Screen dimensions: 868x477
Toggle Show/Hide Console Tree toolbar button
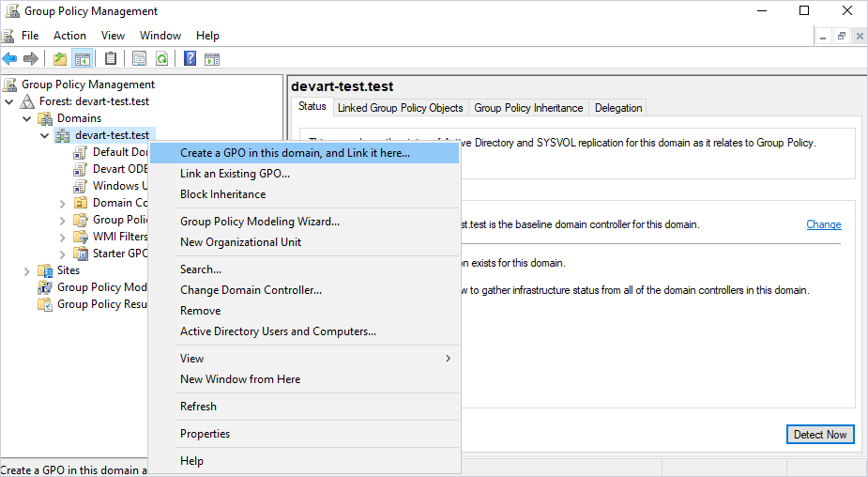click(83, 59)
